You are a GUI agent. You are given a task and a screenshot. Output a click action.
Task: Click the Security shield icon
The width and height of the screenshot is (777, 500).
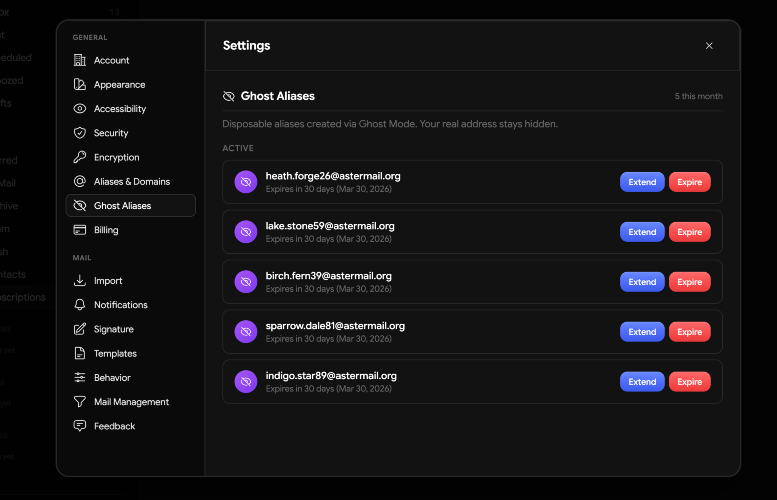(x=80, y=133)
